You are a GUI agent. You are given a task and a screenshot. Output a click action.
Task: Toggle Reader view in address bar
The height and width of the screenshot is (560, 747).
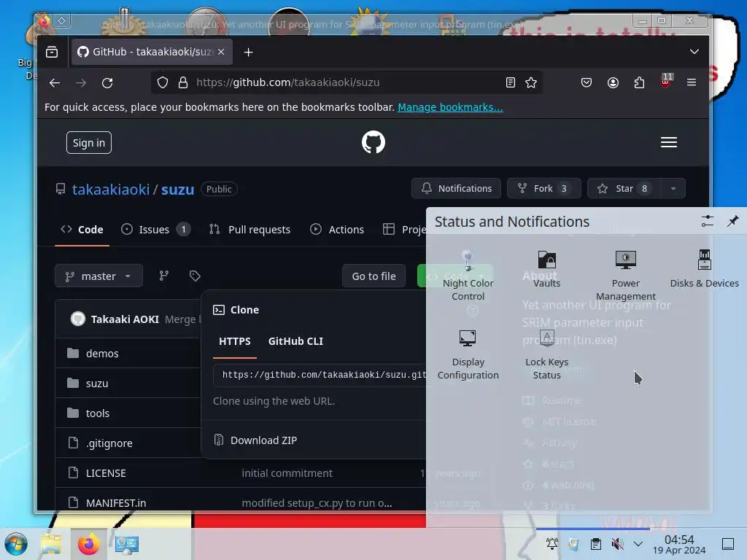pyautogui.click(x=510, y=83)
